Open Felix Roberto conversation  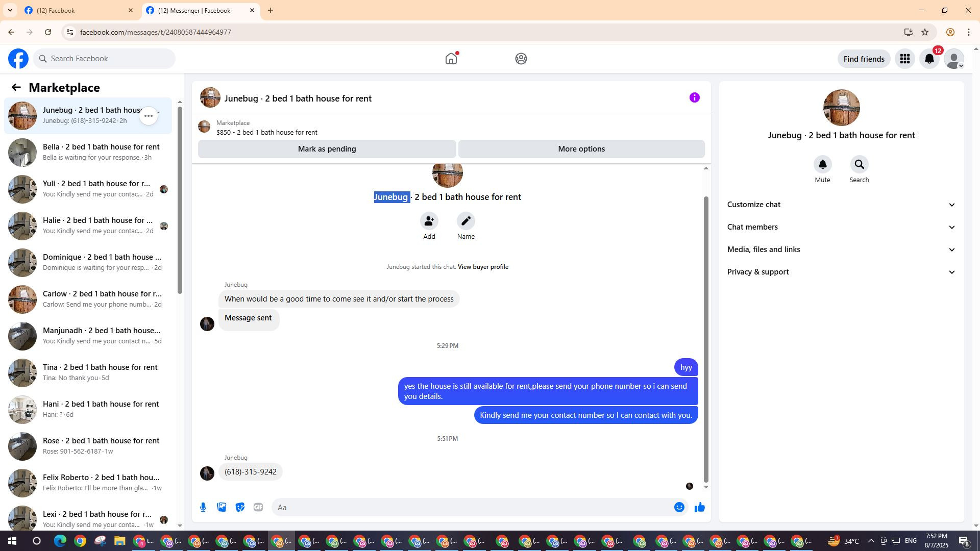(x=88, y=483)
